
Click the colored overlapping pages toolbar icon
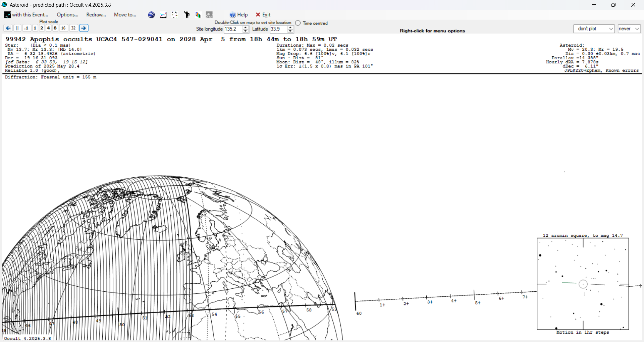(x=198, y=15)
